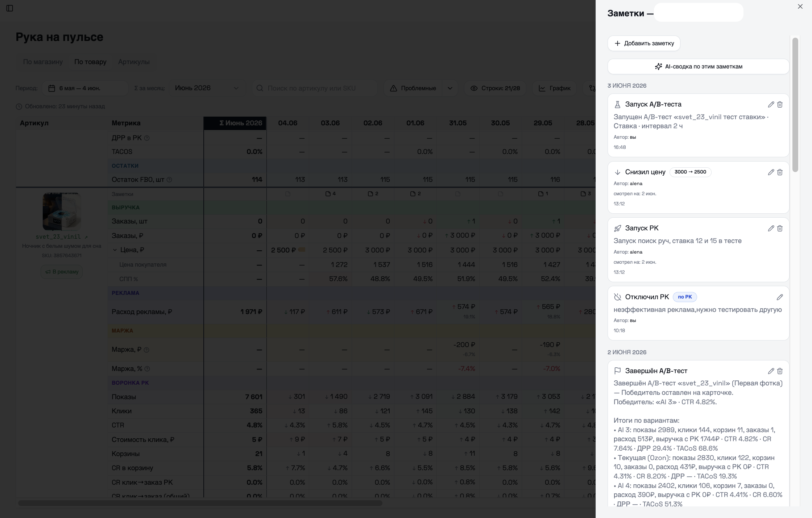Click the table horizontal scrollbar
Image resolution: width=812 pixels, height=518 pixels.
tap(200, 503)
